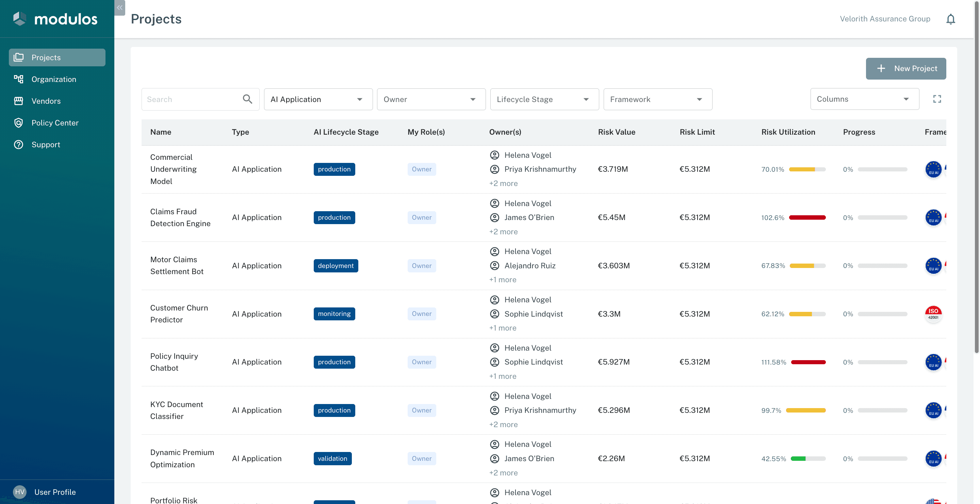Toggle fullscreen table view icon
Screen dimensions: 980x504
[937, 99]
